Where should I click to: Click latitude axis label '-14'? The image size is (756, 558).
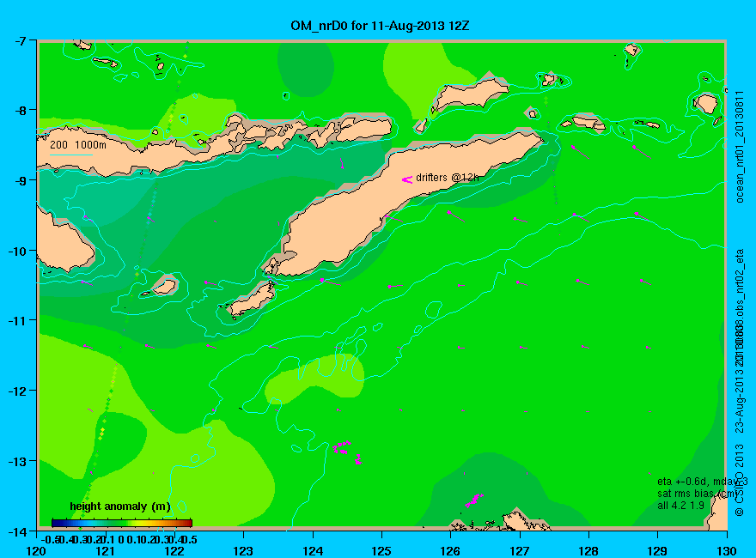tap(17, 532)
